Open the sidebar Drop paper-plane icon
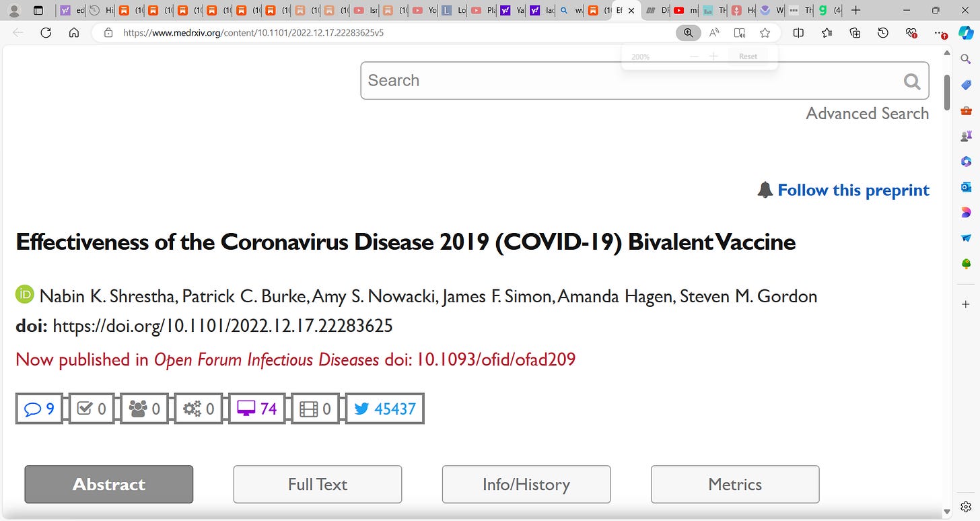 pyautogui.click(x=966, y=238)
